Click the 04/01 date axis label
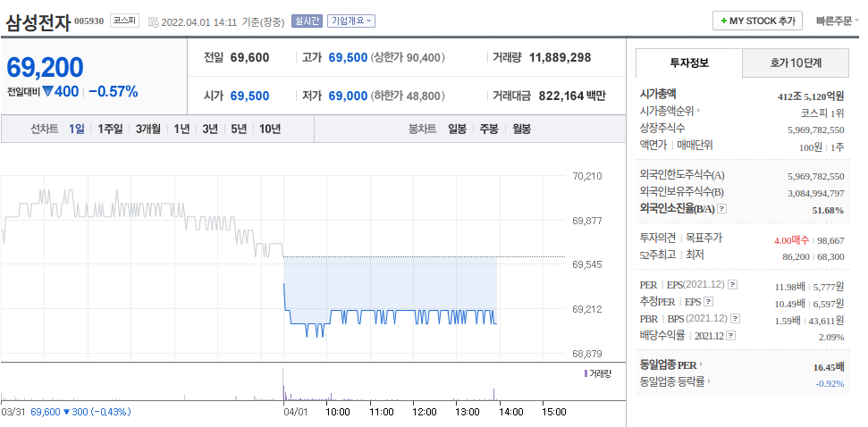Viewport: 868px width, 427px height. [x=295, y=412]
